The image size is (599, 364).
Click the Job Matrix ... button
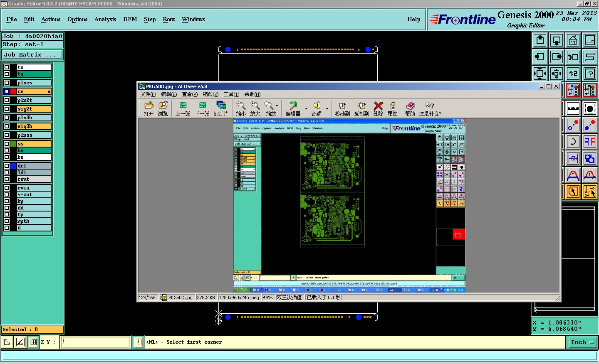click(x=32, y=54)
